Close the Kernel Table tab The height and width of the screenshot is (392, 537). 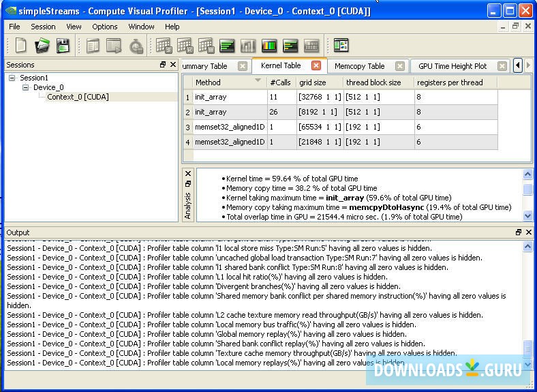(316, 65)
